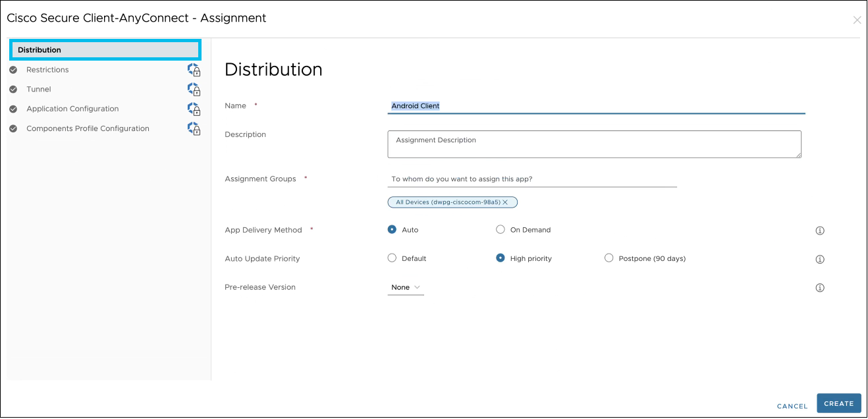Click the checkmark icon next to Restrictions
Screen dimensions: 868x419
(13, 70)
